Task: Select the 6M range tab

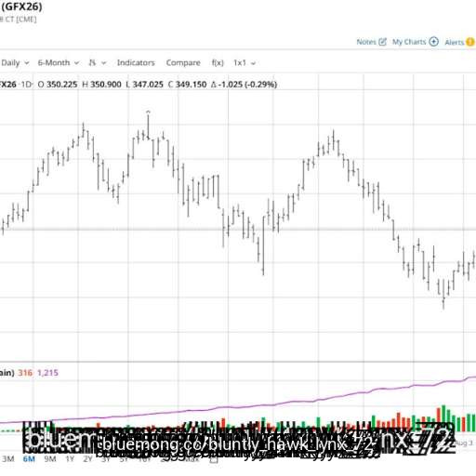Action: point(29,459)
